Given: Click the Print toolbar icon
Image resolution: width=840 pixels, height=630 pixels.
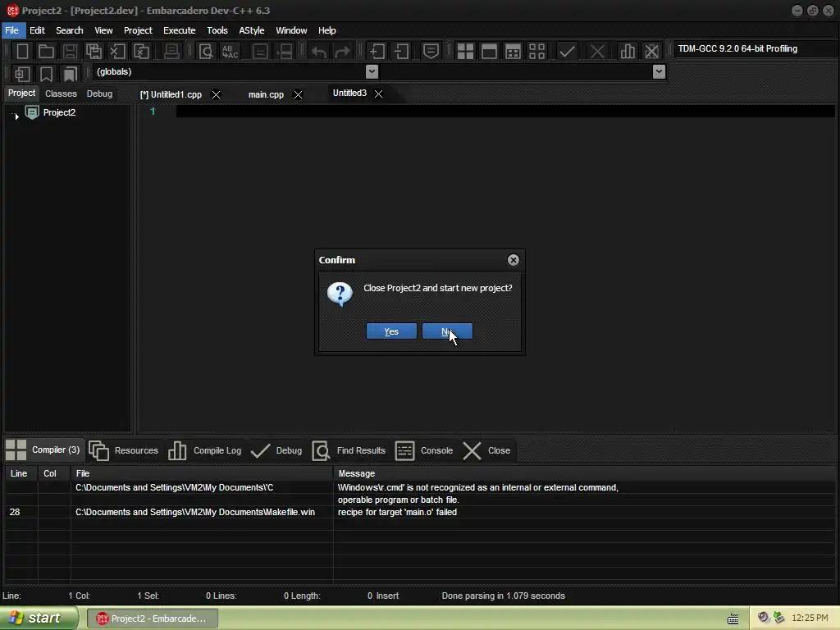Looking at the screenshot, I should (x=171, y=52).
